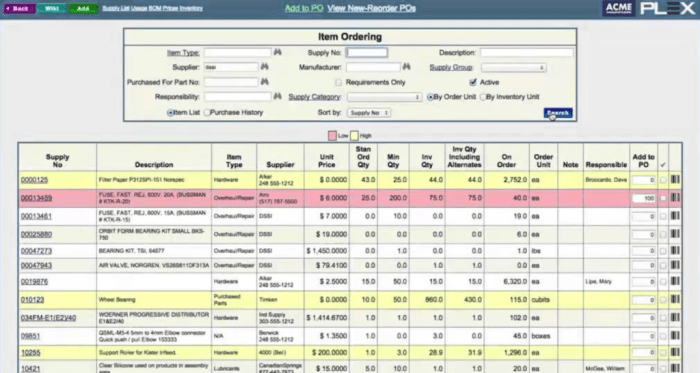The width and height of the screenshot is (700, 373).
Task: Open the Inventory link
Action: (x=191, y=8)
